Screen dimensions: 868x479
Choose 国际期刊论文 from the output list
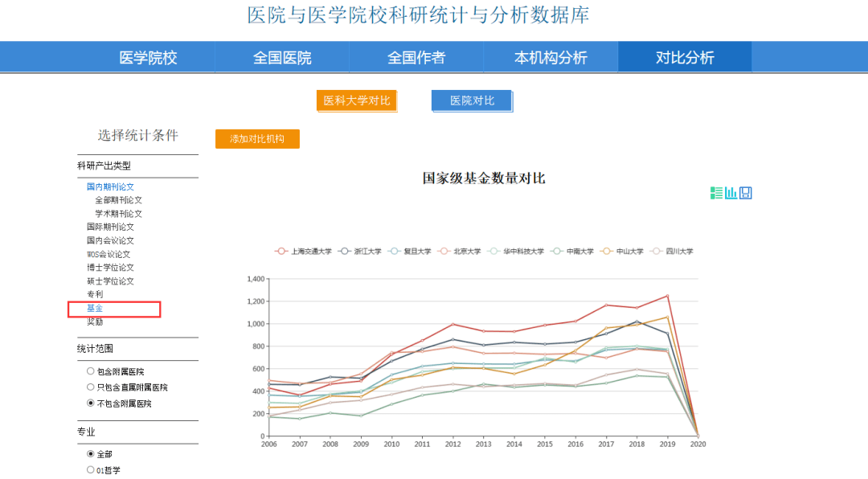coord(110,226)
